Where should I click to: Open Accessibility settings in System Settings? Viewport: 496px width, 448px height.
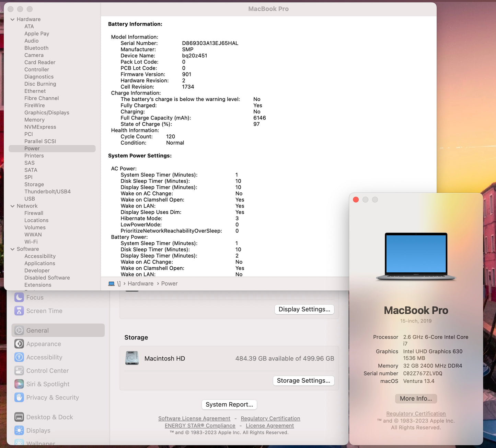pos(44,357)
